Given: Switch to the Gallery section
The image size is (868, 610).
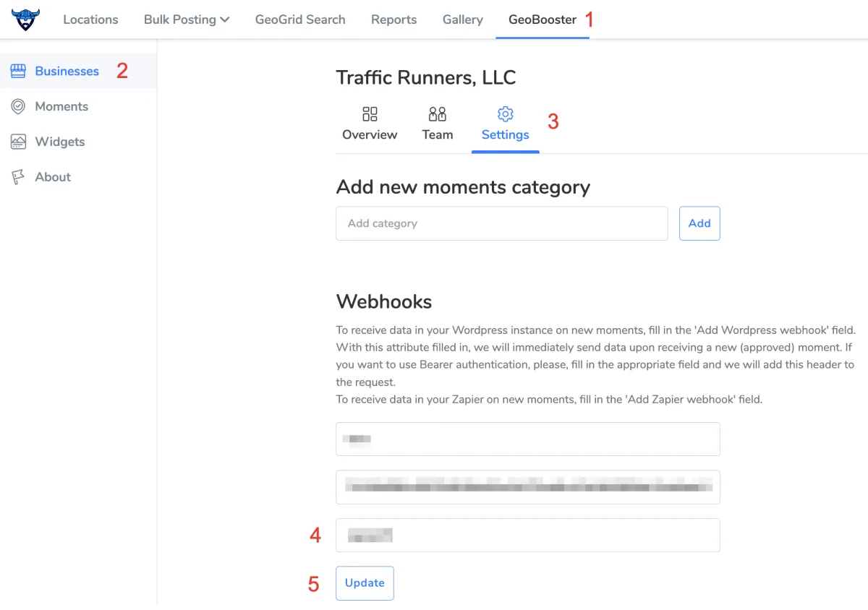Looking at the screenshot, I should click(463, 20).
